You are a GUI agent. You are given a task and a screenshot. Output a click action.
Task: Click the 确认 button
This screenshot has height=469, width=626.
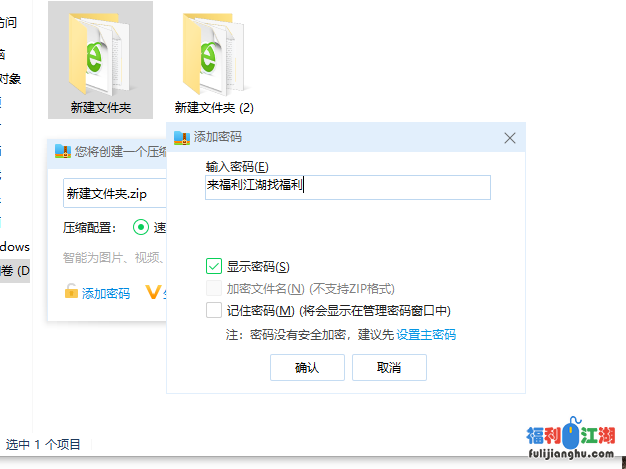coord(307,367)
